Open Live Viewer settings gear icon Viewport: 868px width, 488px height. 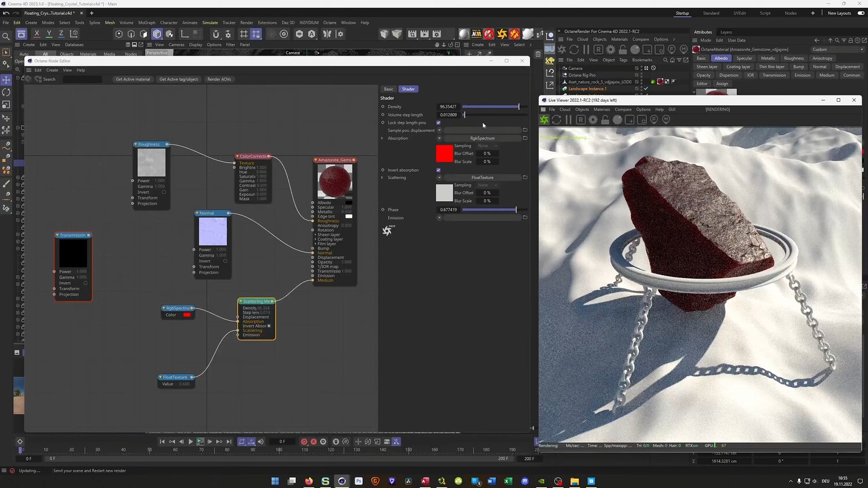tap(593, 120)
